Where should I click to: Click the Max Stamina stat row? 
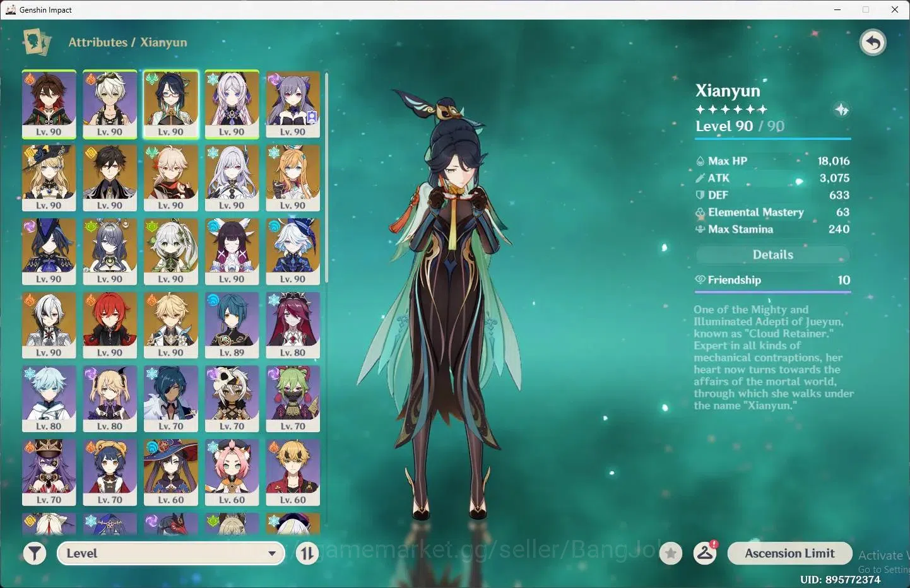coord(773,229)
